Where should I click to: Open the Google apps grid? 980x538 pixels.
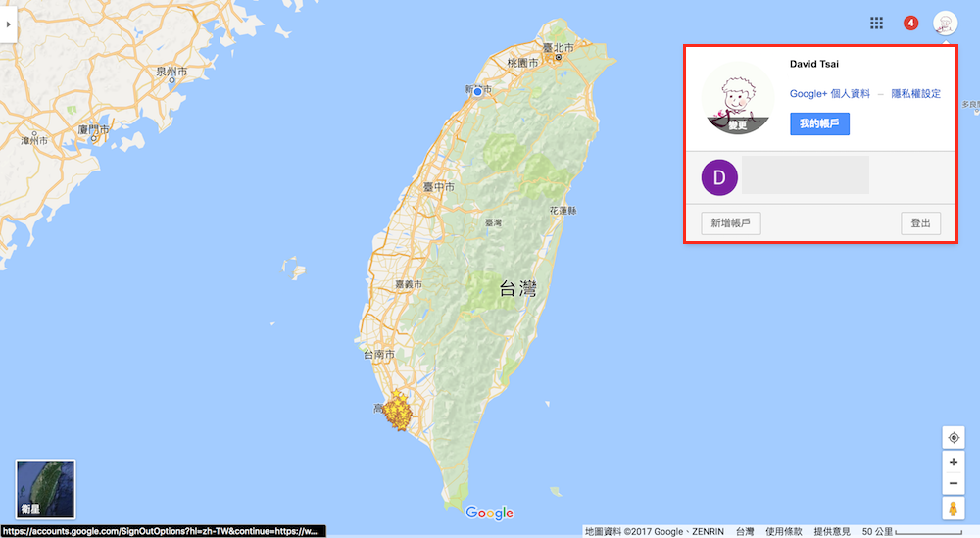[876, 24]
